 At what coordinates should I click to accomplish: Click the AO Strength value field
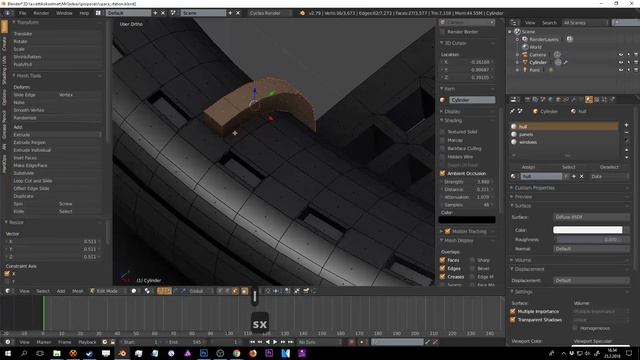(x=467, y=182)
